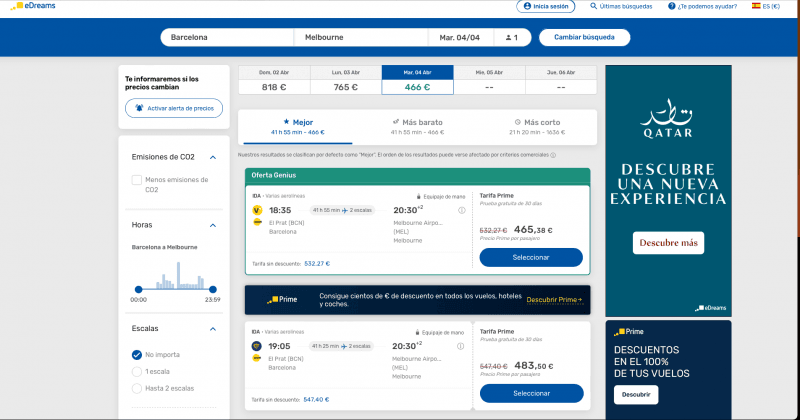Open the passengers selector showing 1
The image size is (800, 420).
click(x=512, y=37)
